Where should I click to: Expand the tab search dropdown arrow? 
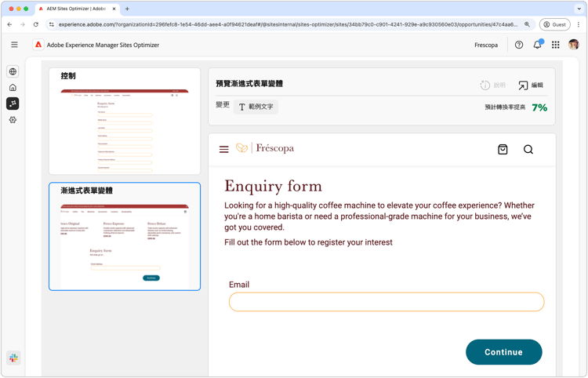click(x=579, y=9)
